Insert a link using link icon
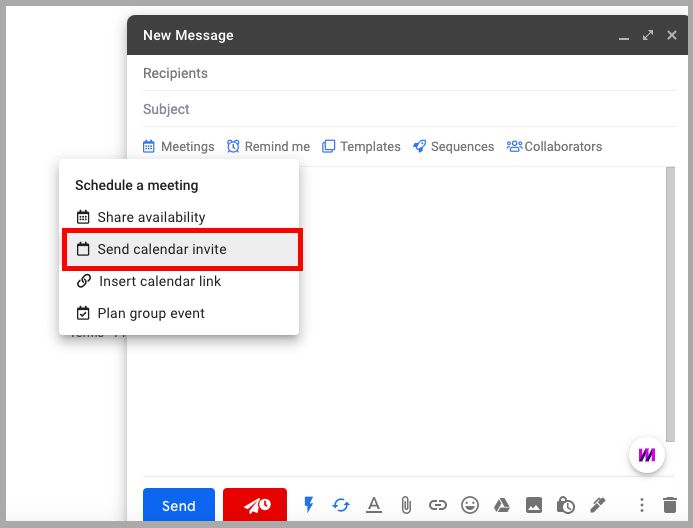Image resolution: width=693 pixels, height=528 pixels. coord(438,505)
